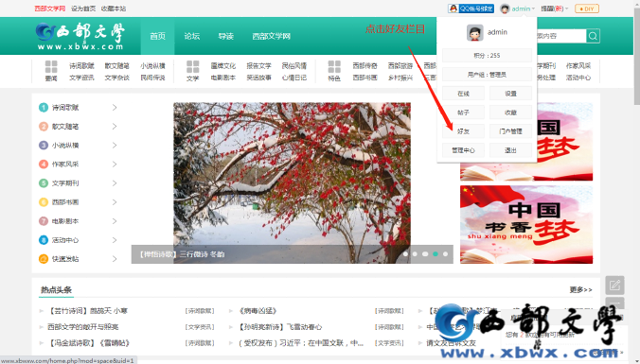Click the 收藏本站 link in top bar

[x=114, y=9]
